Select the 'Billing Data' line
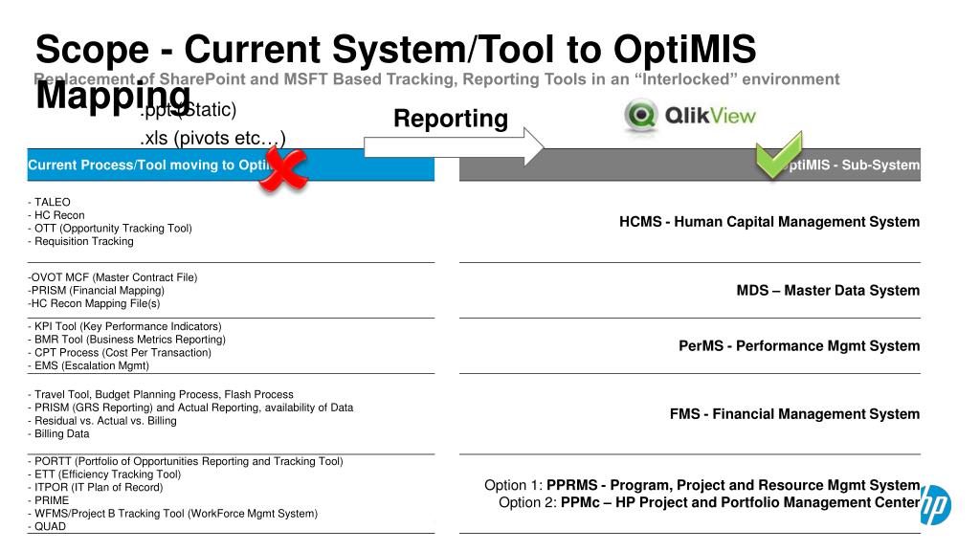 point(58,433)
